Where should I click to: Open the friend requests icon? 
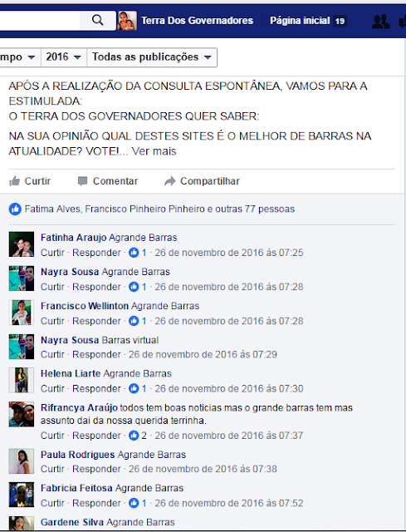click(380, 22)
